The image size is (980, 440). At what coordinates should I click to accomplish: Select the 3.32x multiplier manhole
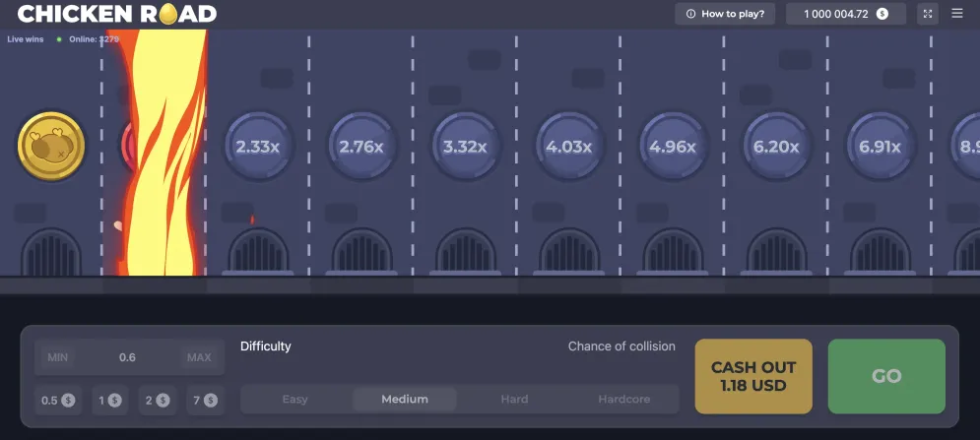[465, 147]
